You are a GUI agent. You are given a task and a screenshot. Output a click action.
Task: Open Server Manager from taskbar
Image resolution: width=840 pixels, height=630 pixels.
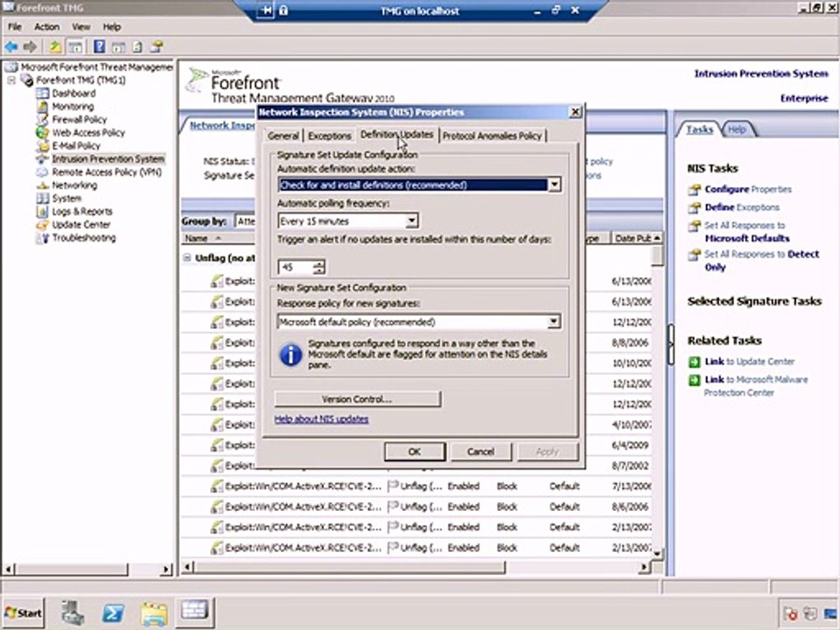[73, 612]
